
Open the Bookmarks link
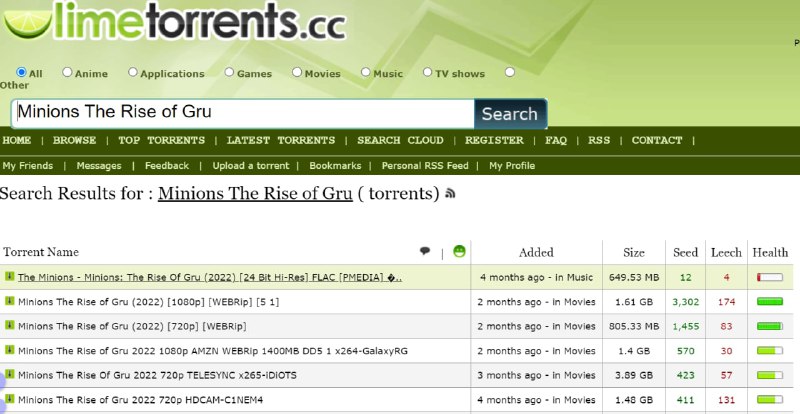(335, 166)
